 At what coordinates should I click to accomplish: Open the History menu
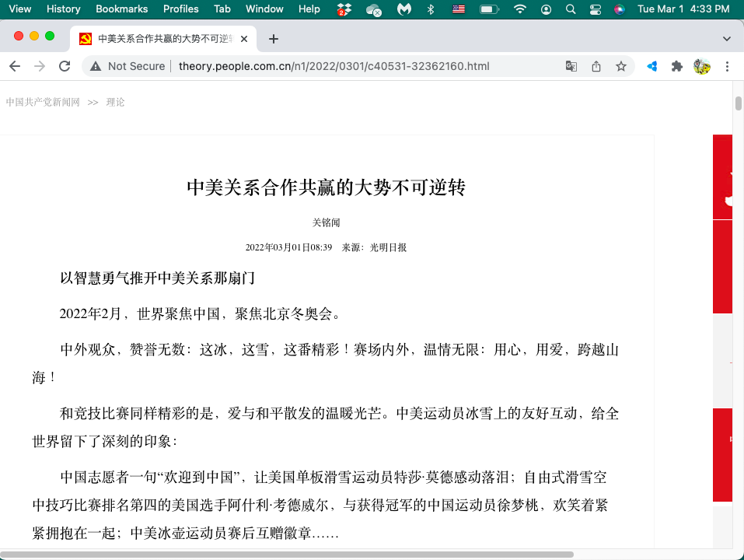click(x=63, y=9)
